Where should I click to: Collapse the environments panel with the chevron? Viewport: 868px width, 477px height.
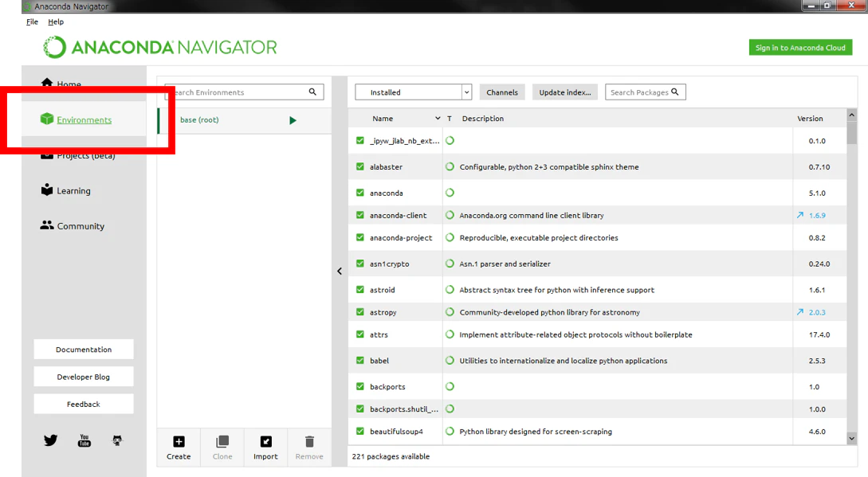click(x=340, y=271)
